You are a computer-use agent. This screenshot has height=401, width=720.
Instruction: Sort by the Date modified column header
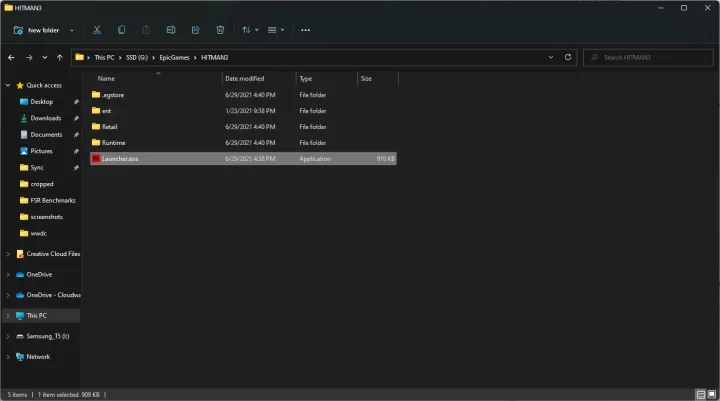[x=245, y=79]
